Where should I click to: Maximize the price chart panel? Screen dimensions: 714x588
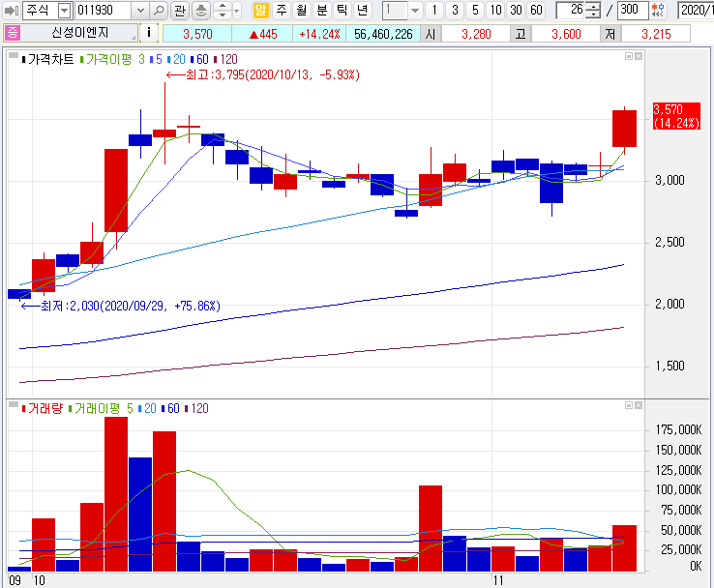point(629,56)
